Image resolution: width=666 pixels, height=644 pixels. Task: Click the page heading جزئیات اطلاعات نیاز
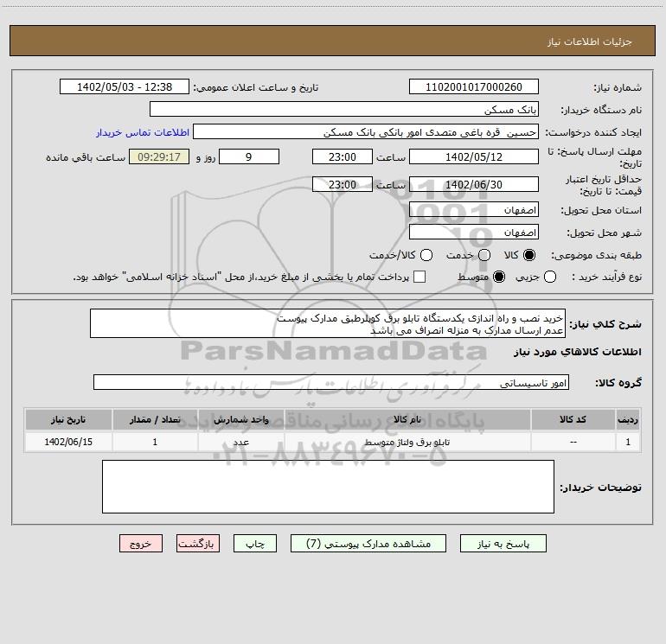point(590,41)
